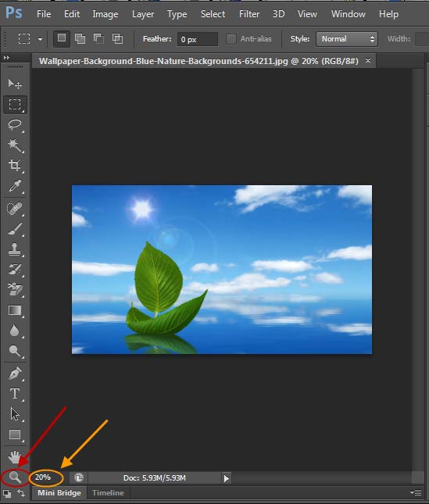
Task: Select the Gradient tool
Action: coord(15,310)
